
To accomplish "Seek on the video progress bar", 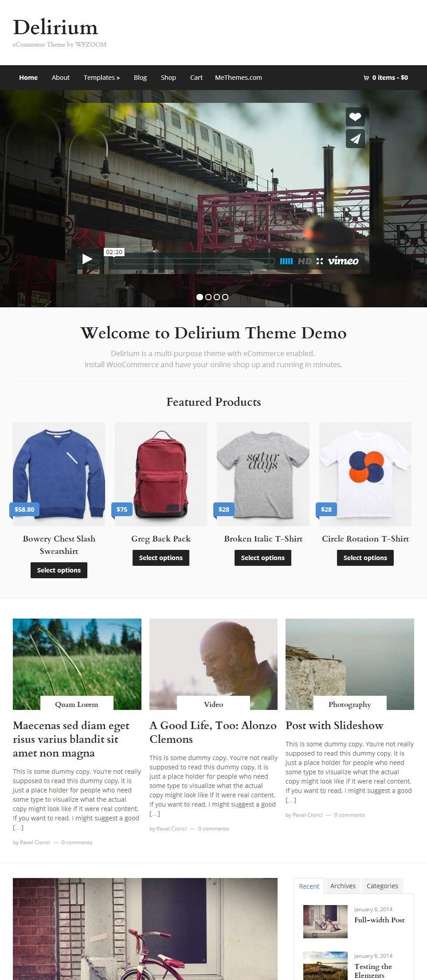I will click(194, 261).
